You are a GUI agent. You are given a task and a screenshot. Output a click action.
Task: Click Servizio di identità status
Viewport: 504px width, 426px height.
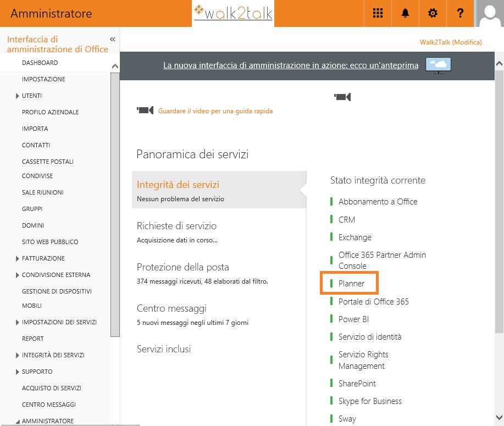coord(370,337)
